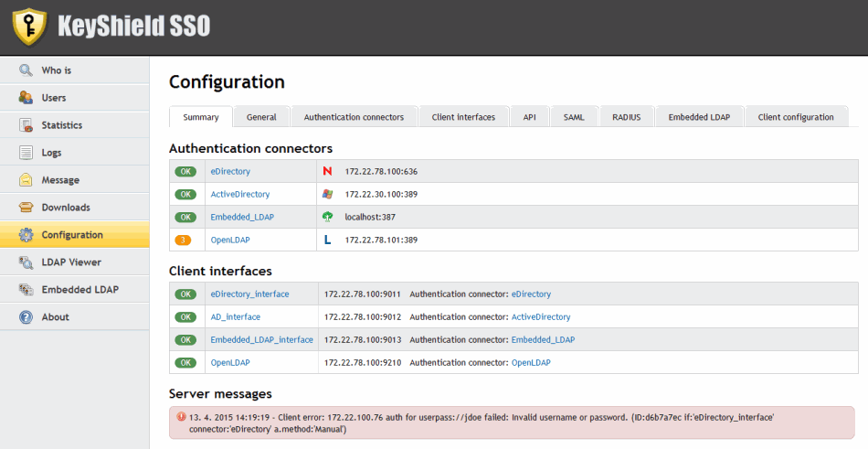868x449 pixels.
Task: Open the RADIUS tab
Action: 627,117
